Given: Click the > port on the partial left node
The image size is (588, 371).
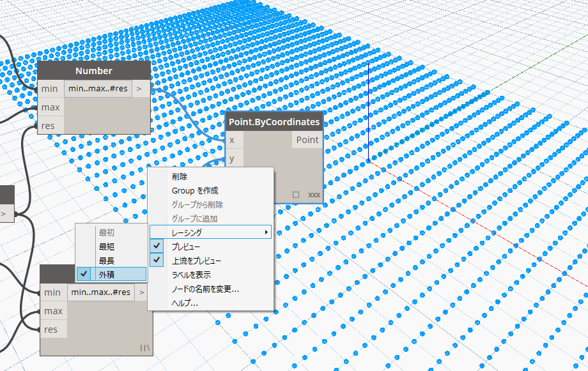Looking at the screenshot, I should (x=6, y=214).
